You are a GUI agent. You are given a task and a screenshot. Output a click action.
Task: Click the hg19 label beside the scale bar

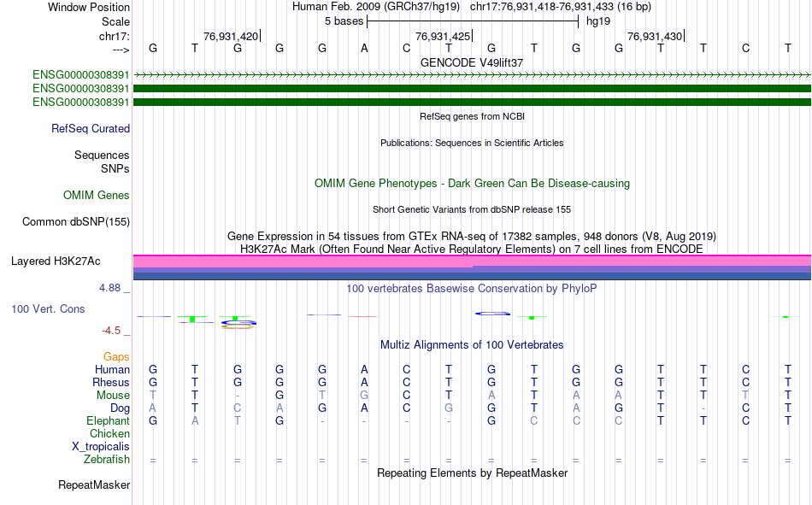(598, 21)
